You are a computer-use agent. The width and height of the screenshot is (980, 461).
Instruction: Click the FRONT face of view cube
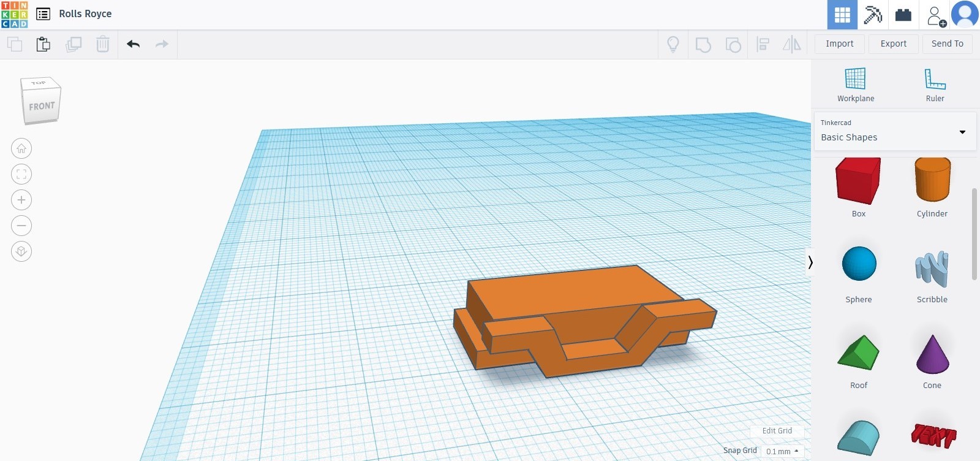[x=42, y=106]
